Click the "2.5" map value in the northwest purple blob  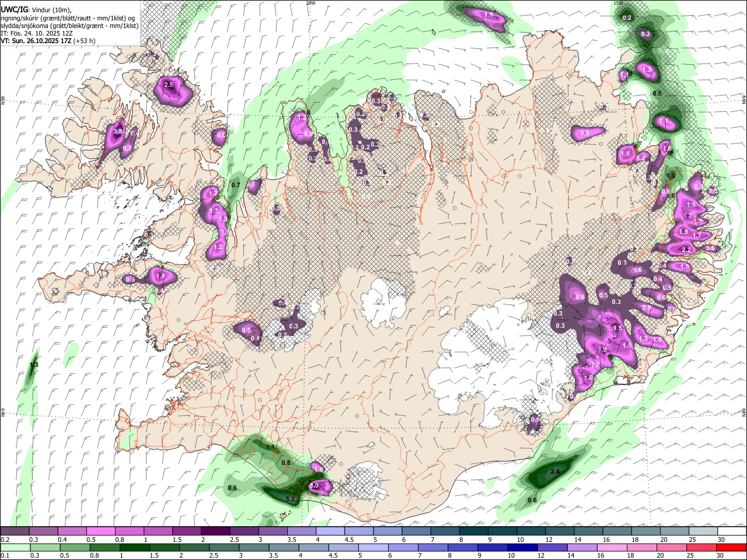169,85
